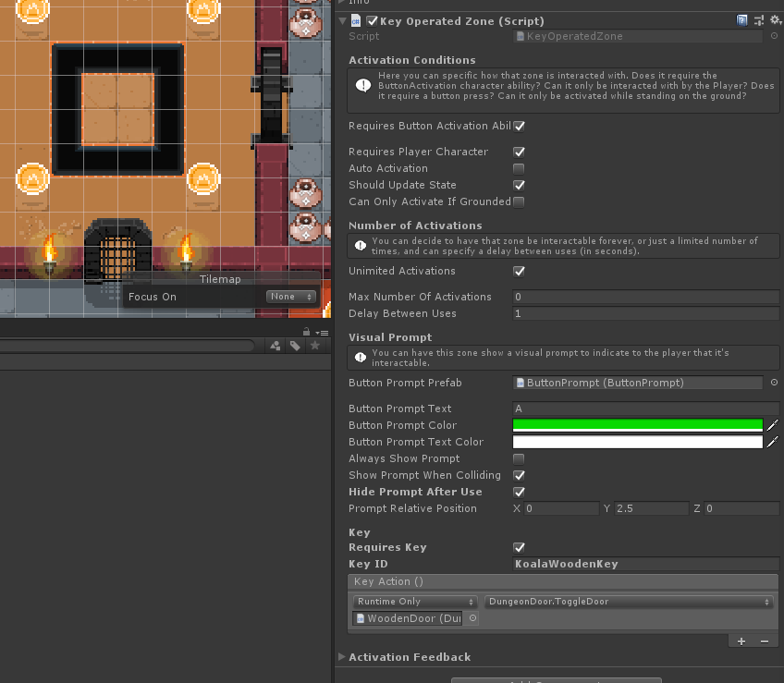Viewport: 784px width, 683px height.
Task: Open the DungeonDoor.ToggleDoor function dropdown
Action: click(x=629, y=602)
